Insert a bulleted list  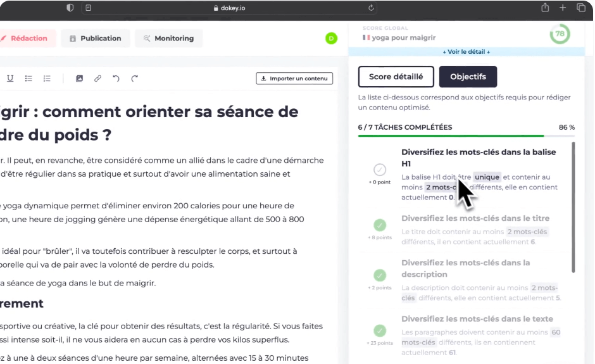click(28, 78)
